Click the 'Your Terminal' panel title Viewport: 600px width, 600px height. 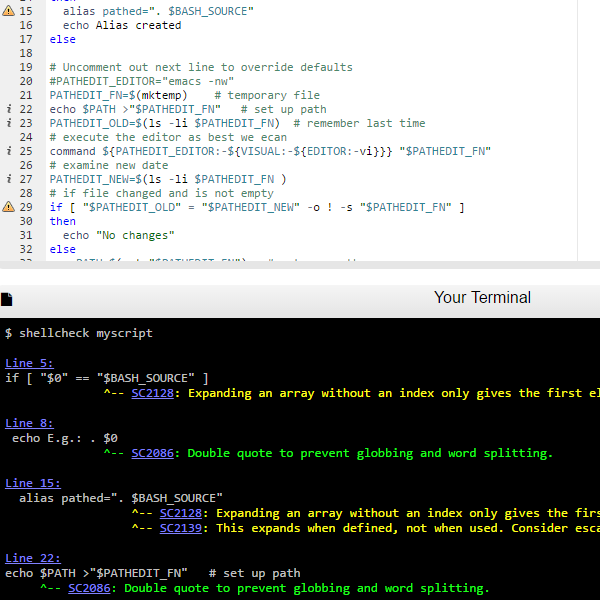[482, 298]
